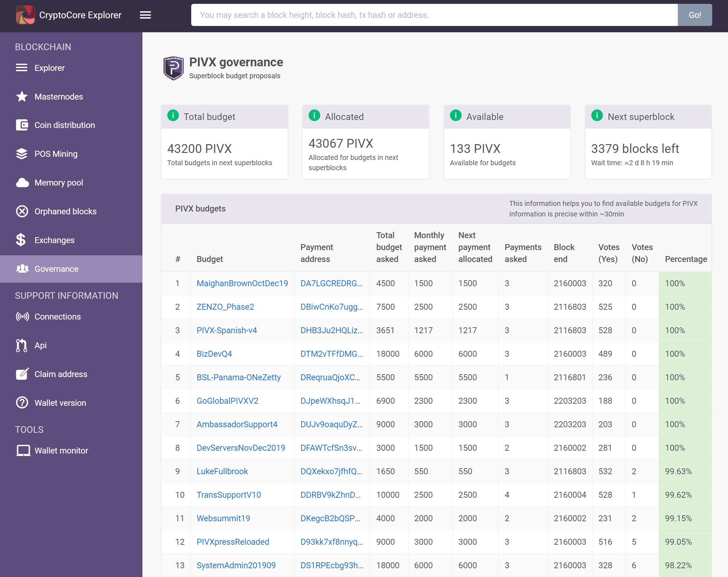Viewport: 728px width, 577px height.
Task: Click the Available info icon
Action: [x=456, y=115]
